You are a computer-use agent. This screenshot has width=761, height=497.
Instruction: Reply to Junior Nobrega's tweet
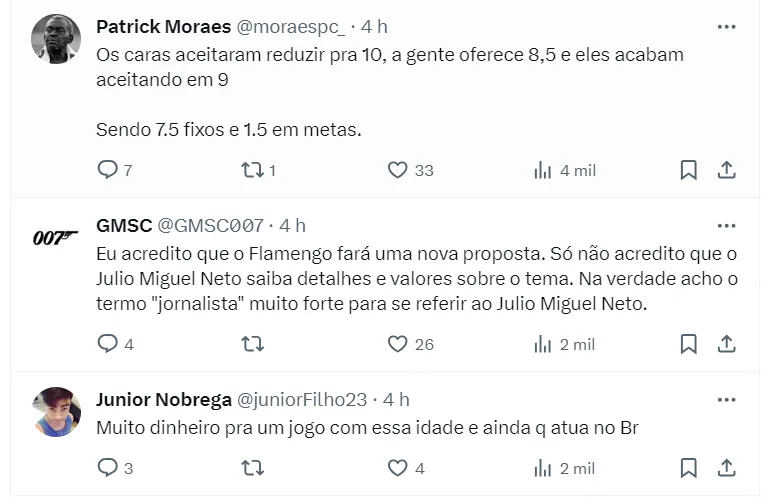[108, 467]
